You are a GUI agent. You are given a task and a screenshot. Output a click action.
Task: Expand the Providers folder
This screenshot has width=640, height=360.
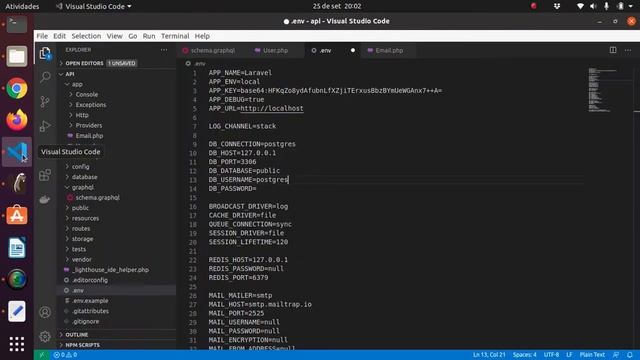(x=89, y=125)
